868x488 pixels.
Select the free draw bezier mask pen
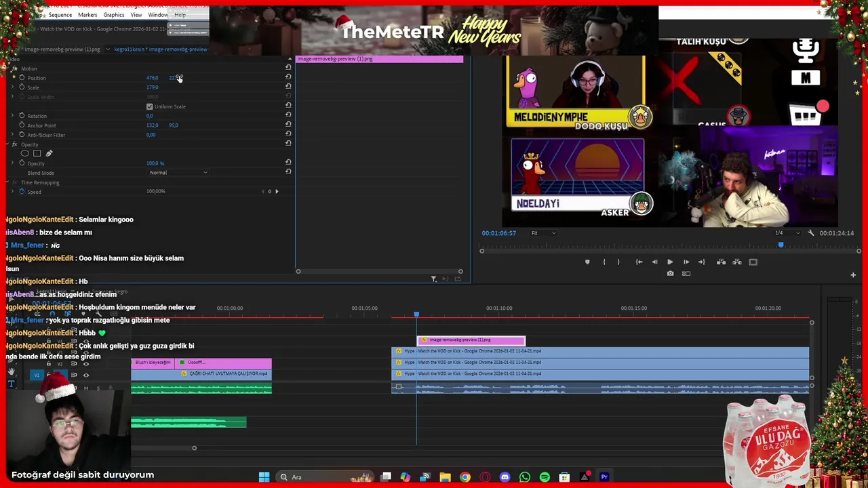click(49, 153)
